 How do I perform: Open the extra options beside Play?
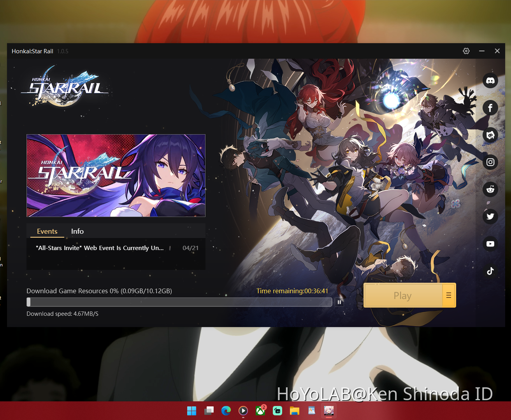point(448,295)
